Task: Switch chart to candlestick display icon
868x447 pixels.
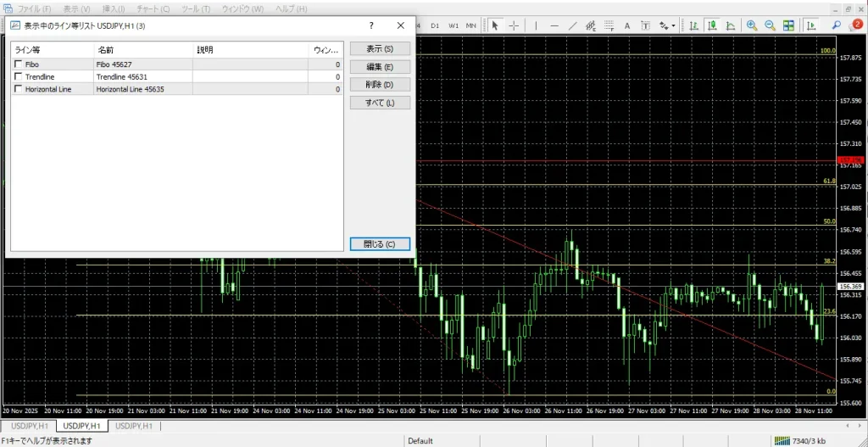Action: coord(712,25)
